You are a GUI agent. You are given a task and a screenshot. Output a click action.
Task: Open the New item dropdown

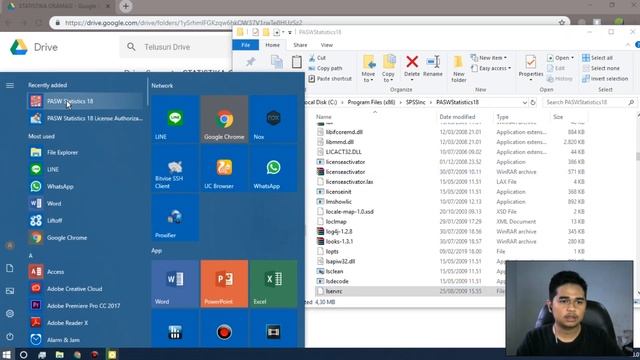click(489, 58)
